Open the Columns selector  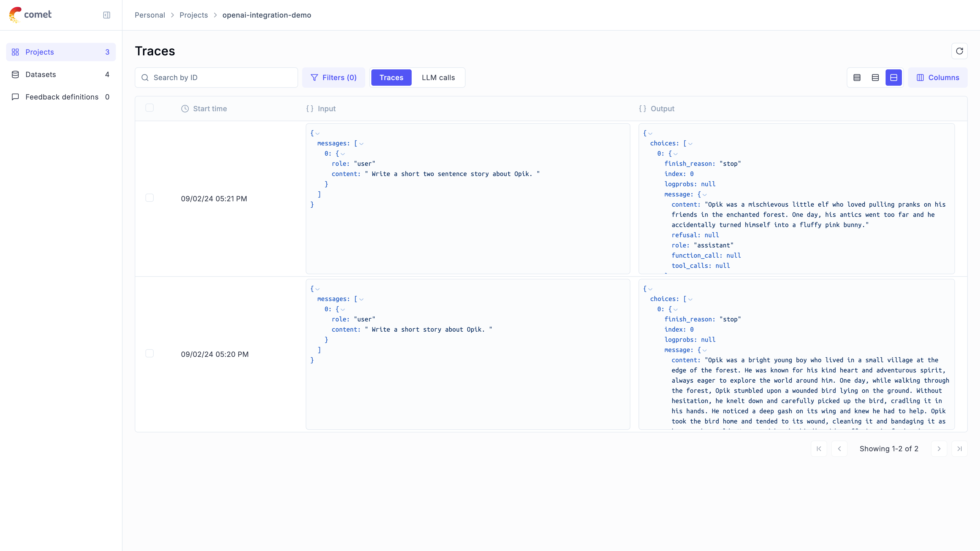[937, 77]
